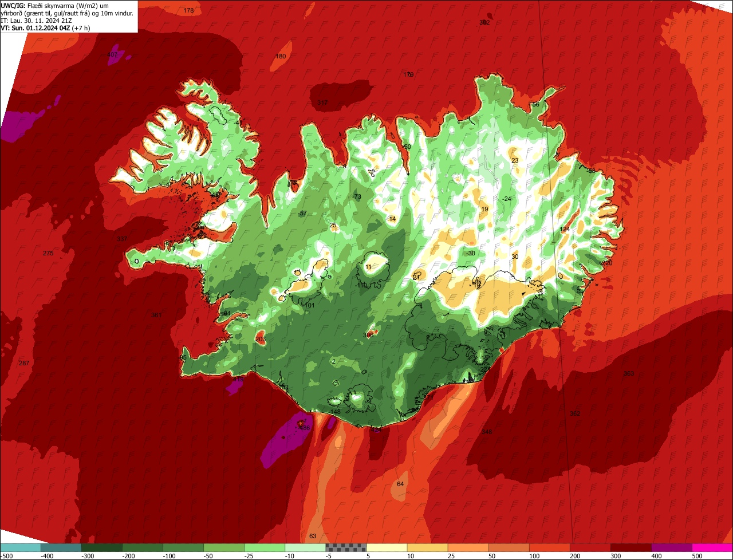
Task: Click the flux value 407 on the purple patch
Action: click(x=112, y=55)
